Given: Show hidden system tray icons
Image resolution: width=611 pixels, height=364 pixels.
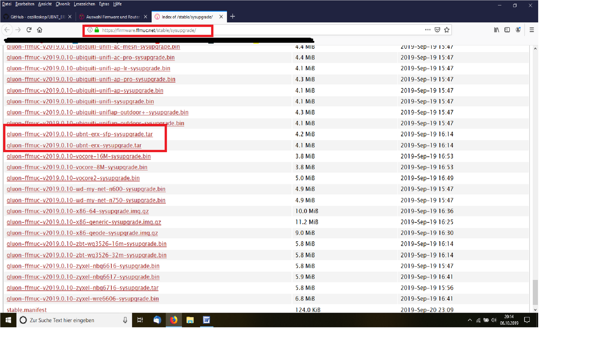Looking at the screenshot, I should pos(470,320).
